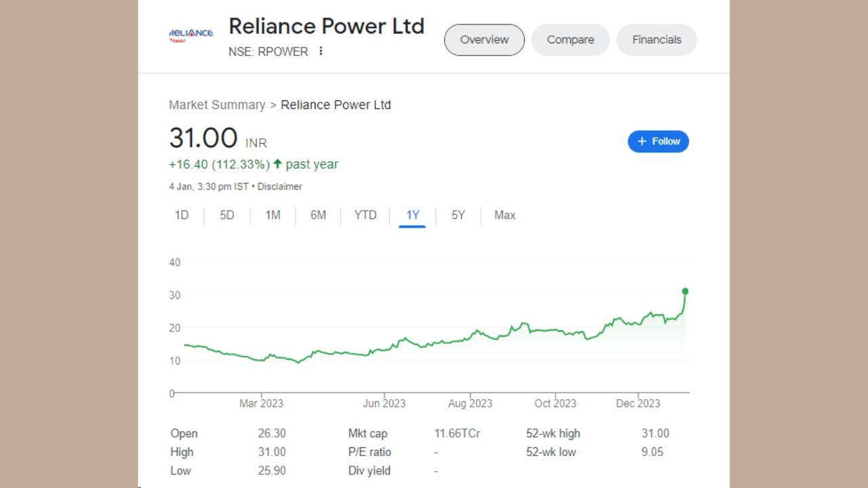Click the 52-wk low label
The image size is (868, 488).
(x=551, y=452)
